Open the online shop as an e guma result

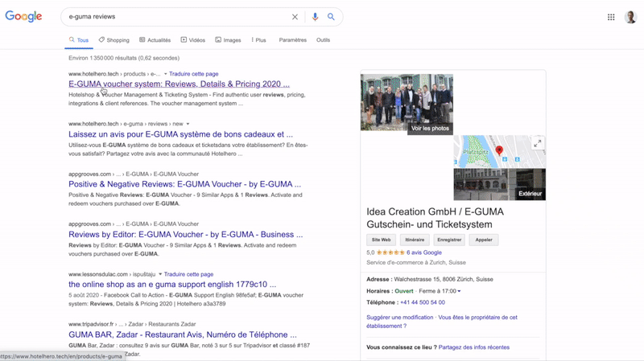(x=172, y=285)
